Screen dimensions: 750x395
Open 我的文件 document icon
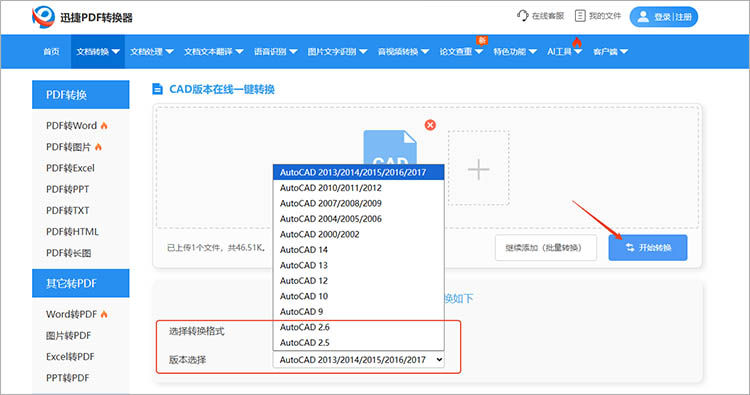(x=580, y=16)
